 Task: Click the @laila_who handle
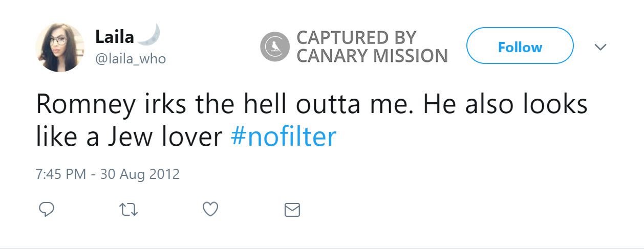click(x=131, y=59)
